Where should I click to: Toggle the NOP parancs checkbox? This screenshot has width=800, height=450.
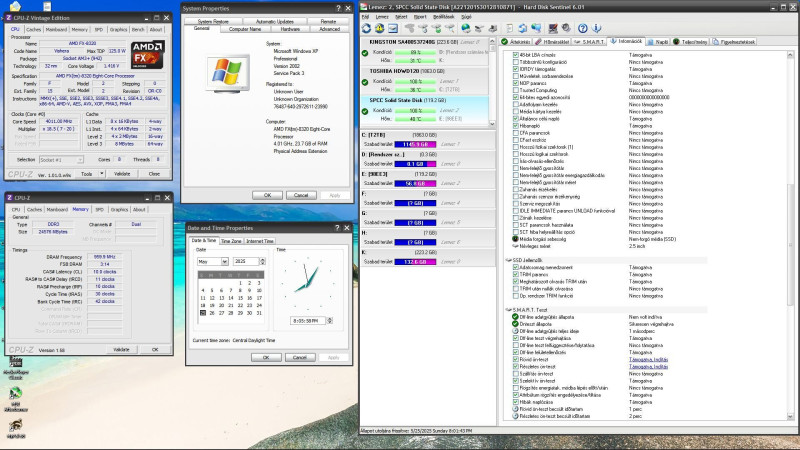click(x=515, y=83)
